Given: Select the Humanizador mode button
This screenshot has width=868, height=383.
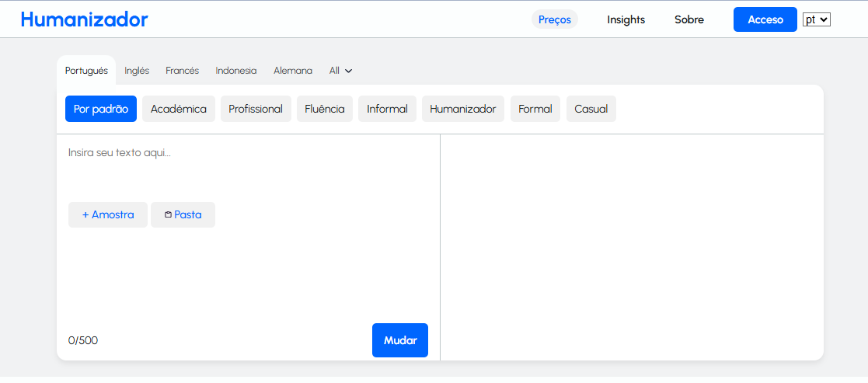Looking at the screenshot, I should [x=462, y=109].
